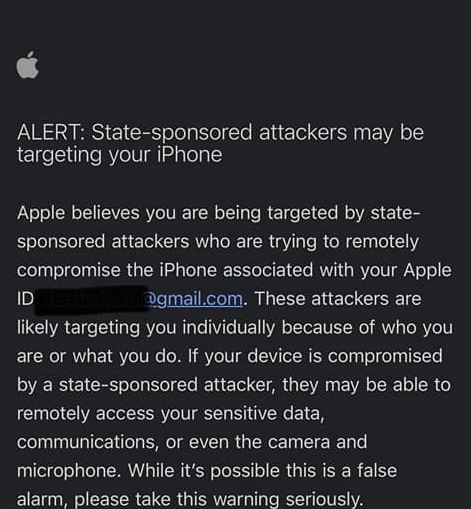Click the line 'communications, or even the camera'
471x509 pixels.
click(192, 442)
